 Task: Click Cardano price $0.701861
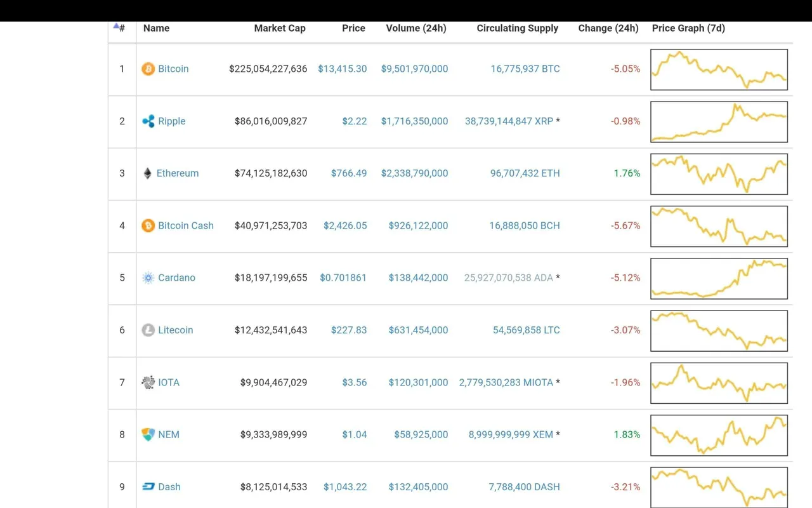tap(343, 277)
